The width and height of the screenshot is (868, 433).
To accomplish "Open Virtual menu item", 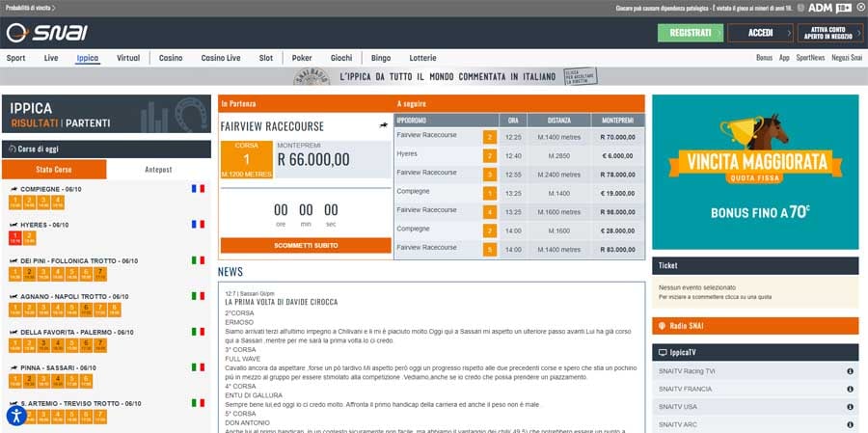I will click(128, 58).
